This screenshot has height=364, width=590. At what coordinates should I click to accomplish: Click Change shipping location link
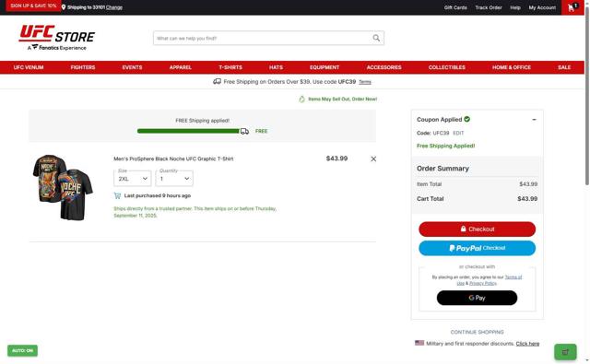click(x=114, y=7)
